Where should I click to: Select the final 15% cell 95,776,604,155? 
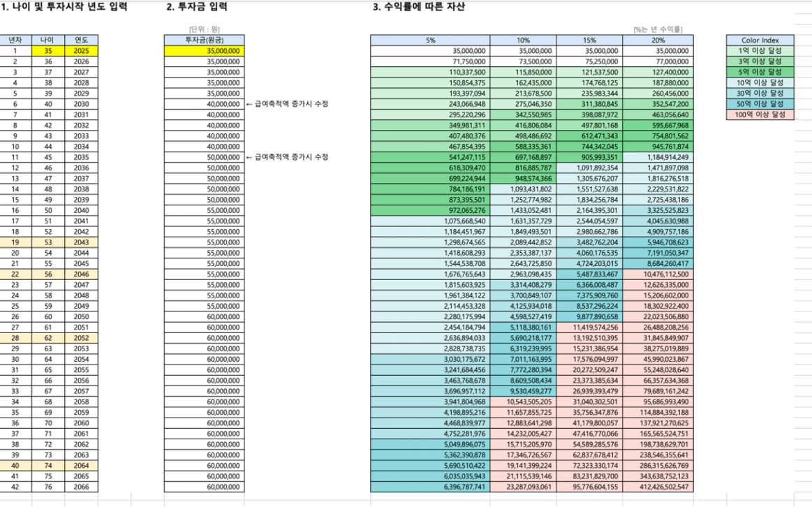tap(589, 486)
